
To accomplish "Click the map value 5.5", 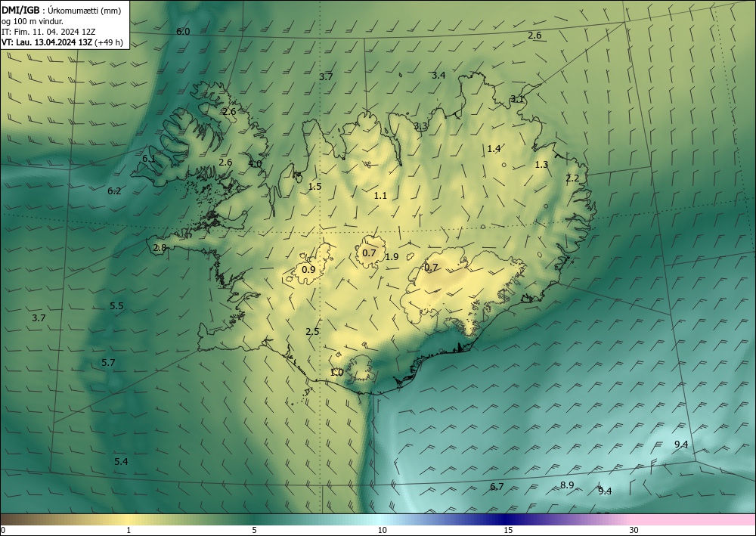I will click(x=116, y=306).
